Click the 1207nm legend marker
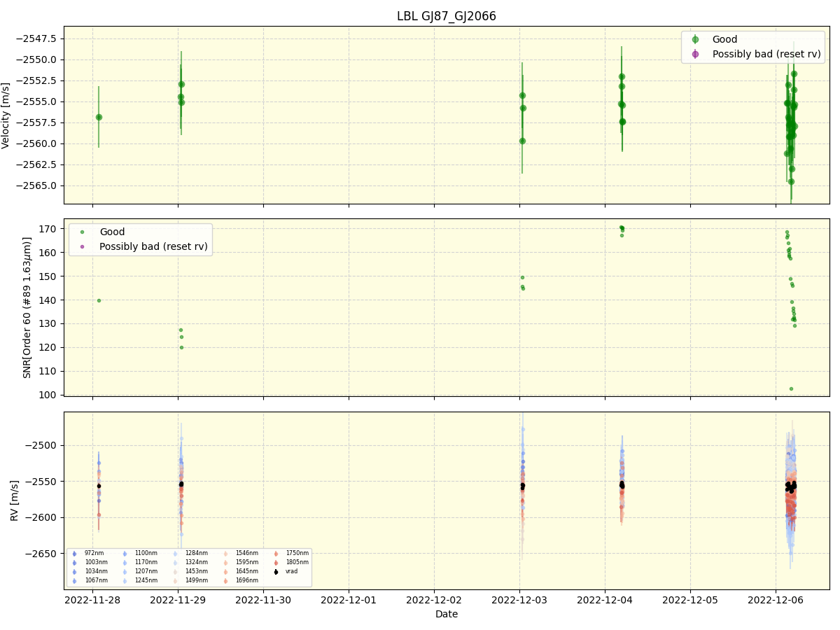Viewport: 840px width, 630px height. pos(125,572)
